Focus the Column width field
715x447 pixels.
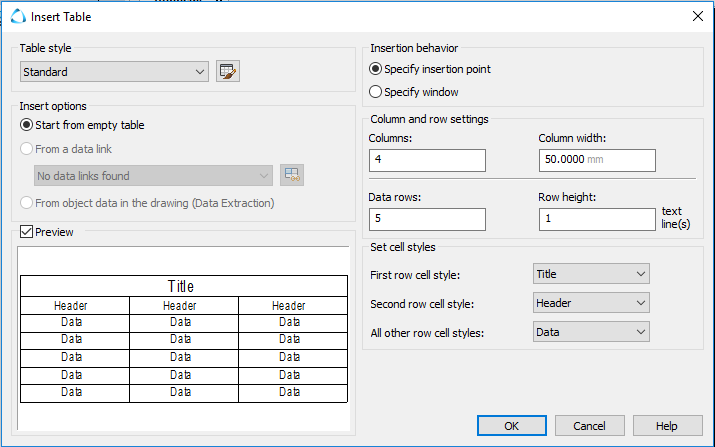click(596, 160)
